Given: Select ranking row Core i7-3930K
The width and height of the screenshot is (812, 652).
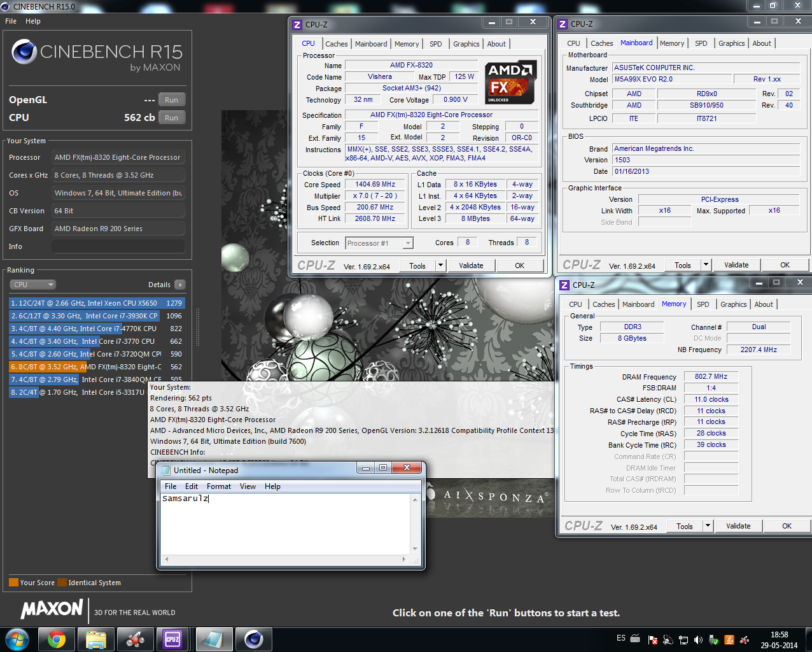Looking at the screenshot, I should coord(96,316).
